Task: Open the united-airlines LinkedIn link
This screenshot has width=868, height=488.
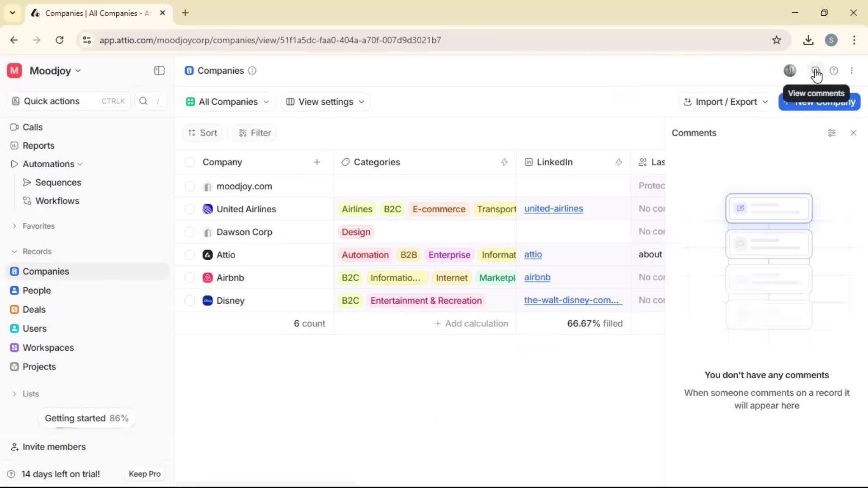Action: click(x=554, y=209)
